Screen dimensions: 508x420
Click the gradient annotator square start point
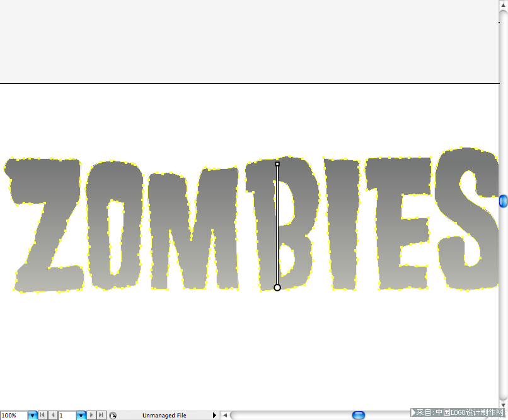(x=277, y=164)
